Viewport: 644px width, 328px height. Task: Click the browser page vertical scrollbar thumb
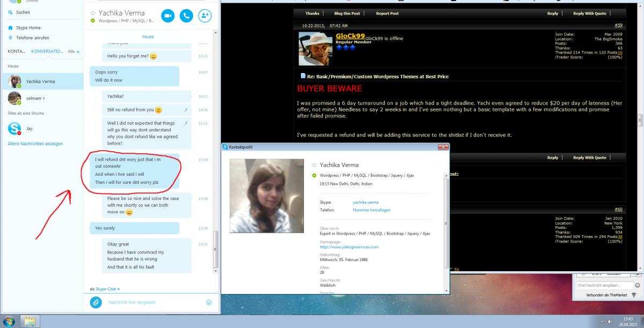point(640,119)
